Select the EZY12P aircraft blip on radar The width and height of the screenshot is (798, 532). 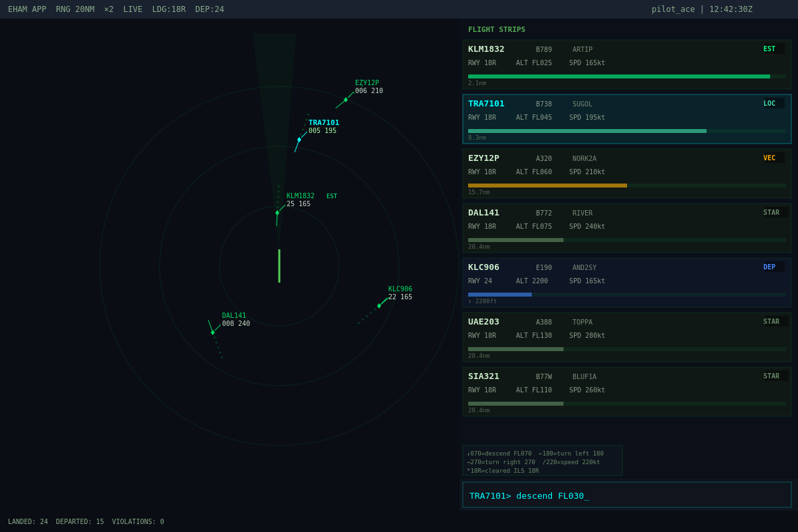[346, 100]
